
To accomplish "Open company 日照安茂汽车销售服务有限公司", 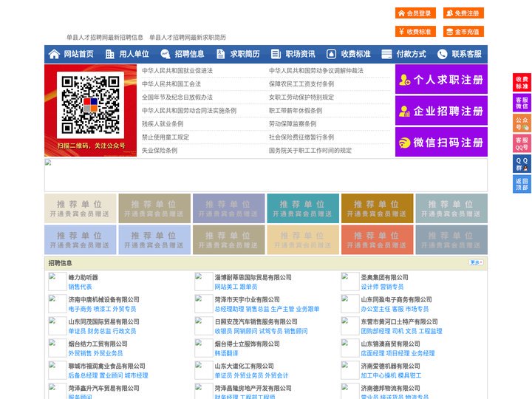I will click(x=256, y=321).
